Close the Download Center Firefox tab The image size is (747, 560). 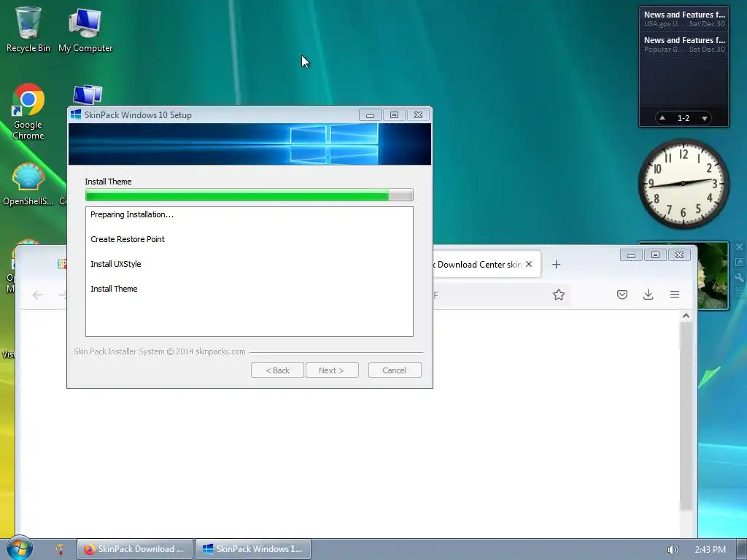coord(529,264)
